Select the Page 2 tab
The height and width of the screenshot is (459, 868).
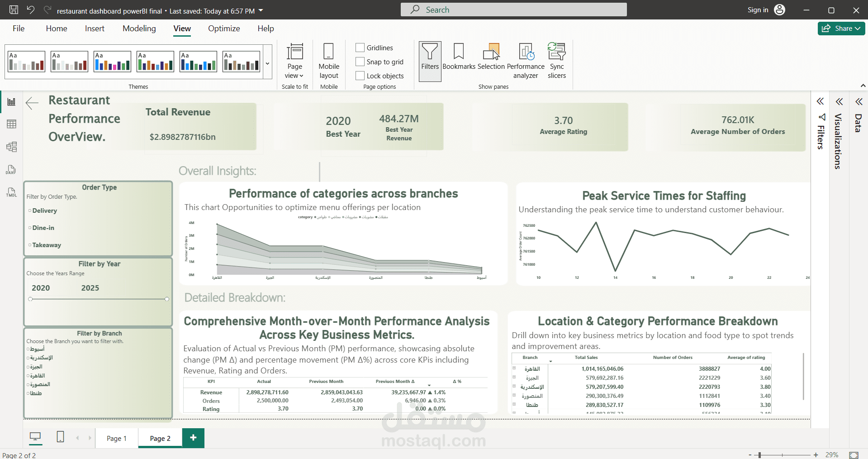[x=160, y=438]
